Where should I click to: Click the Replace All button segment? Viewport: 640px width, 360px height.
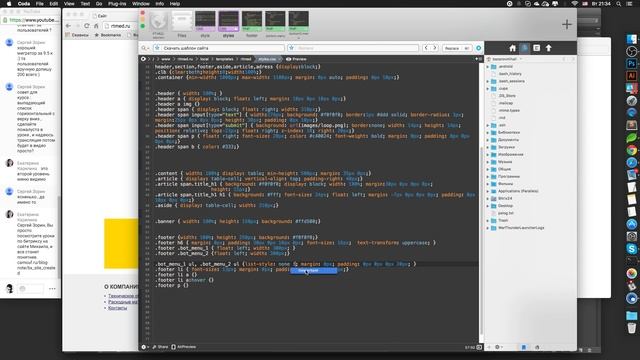point(467,48)
